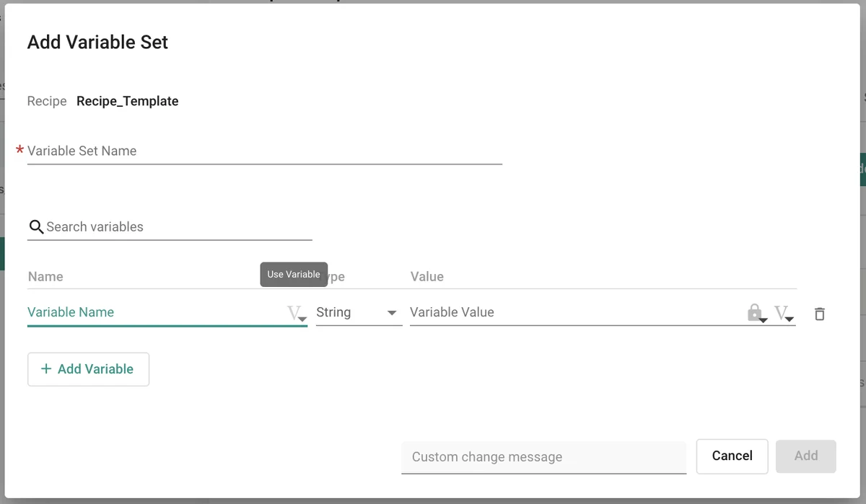The width and height of the screenshot is (866, 504).
Task: Click the magnifier icon beside Search variables
Action: pos(36,227)
